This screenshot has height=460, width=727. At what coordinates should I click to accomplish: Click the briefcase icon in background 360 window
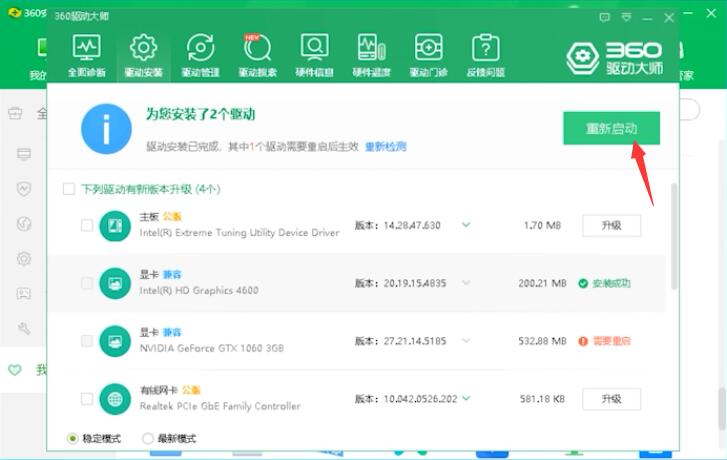point(15,113)
